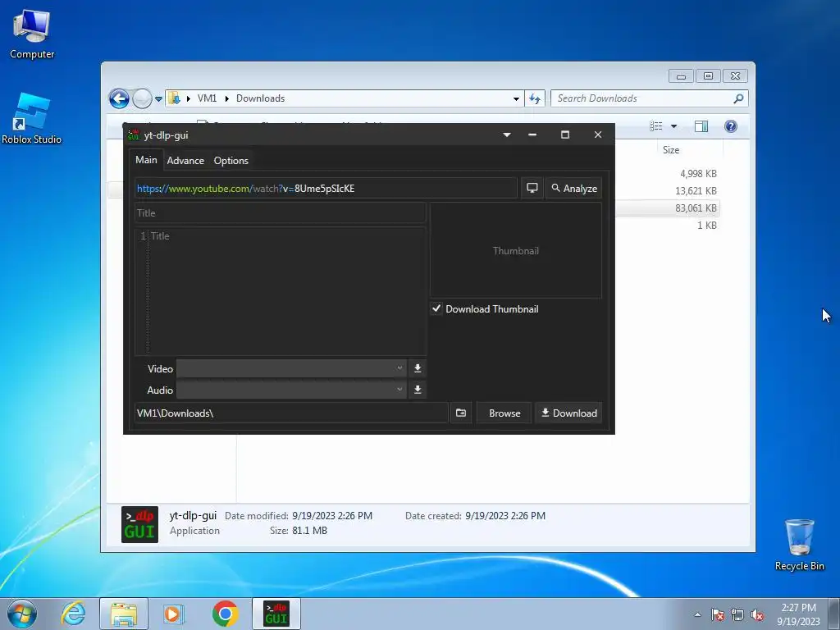Change the Explorer view icon
This screenshot has height=630, width=840.
(x=656, y=126)
